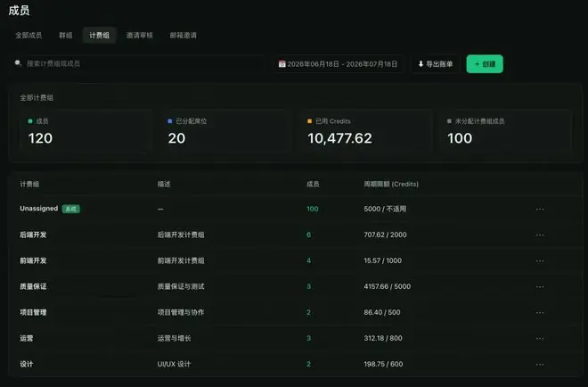Click 项目管理 member count 2
Image resolution: width=588 pixels, height=387 pixels.
(308, 312)
